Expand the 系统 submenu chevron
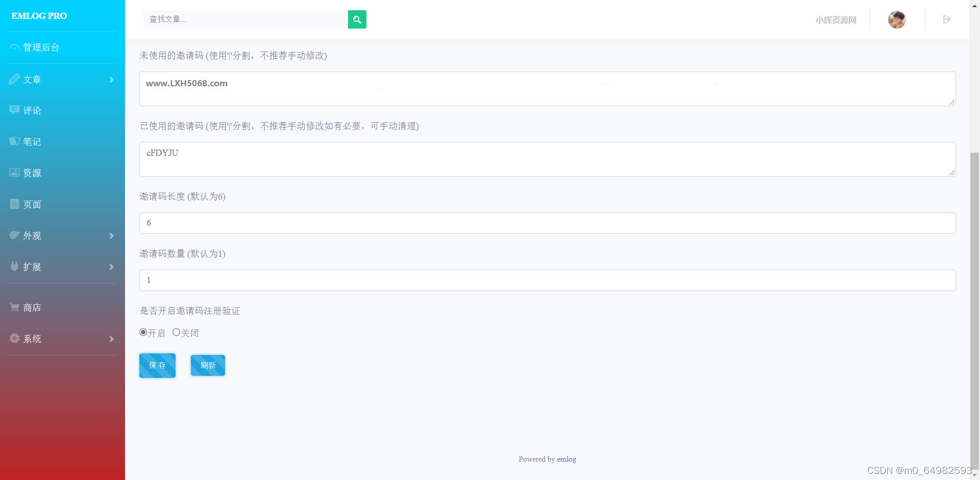 (x=111, y=339)
